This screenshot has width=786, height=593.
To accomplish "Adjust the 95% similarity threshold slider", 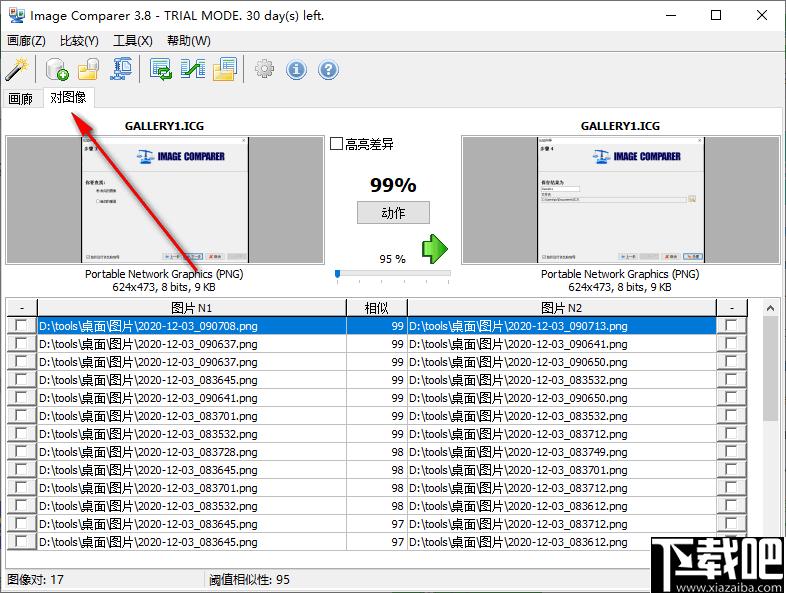I will point(337,274).
